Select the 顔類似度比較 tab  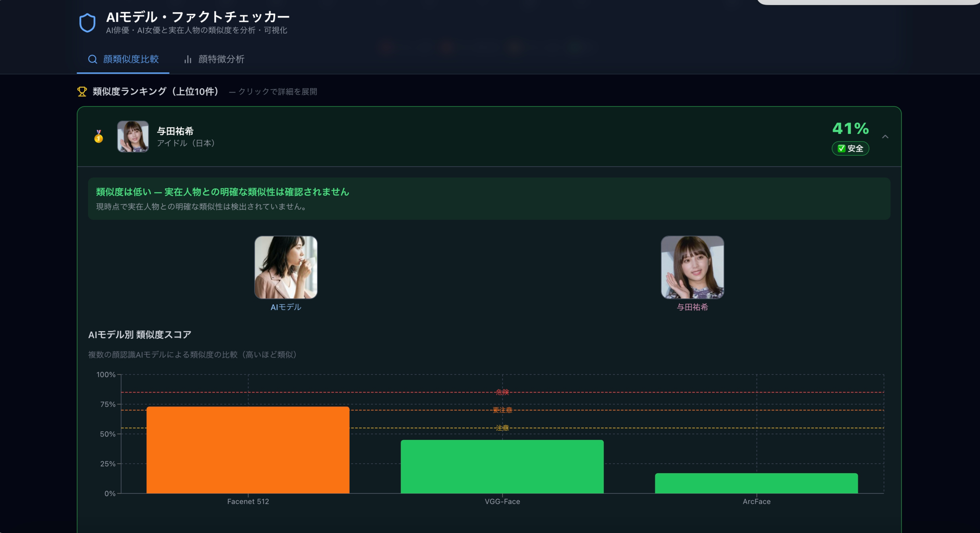click(x=130, y=59)
